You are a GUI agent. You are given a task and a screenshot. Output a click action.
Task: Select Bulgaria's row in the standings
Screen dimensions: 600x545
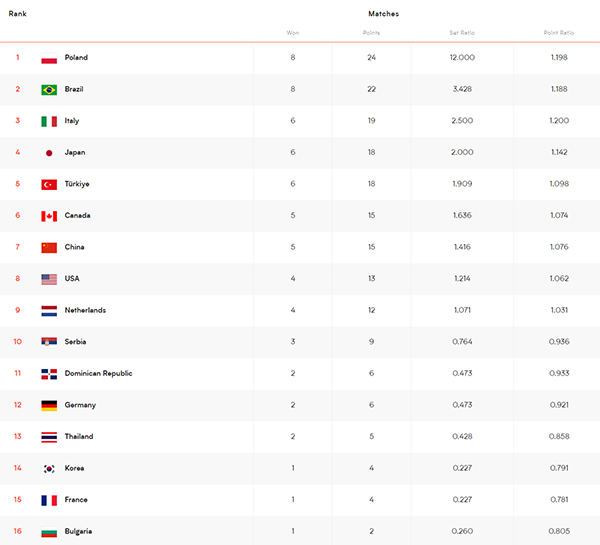click(x=300, y=531)
